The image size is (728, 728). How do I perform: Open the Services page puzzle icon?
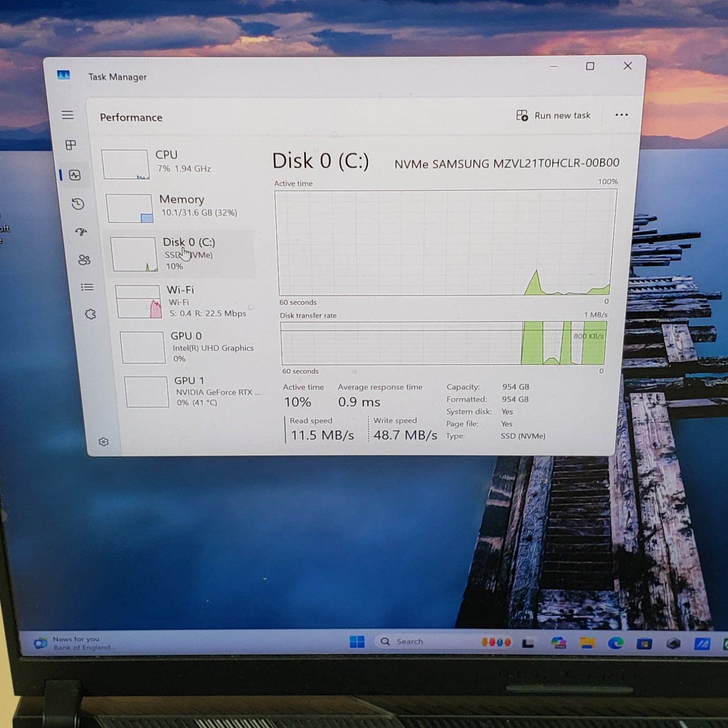(91, 314)
